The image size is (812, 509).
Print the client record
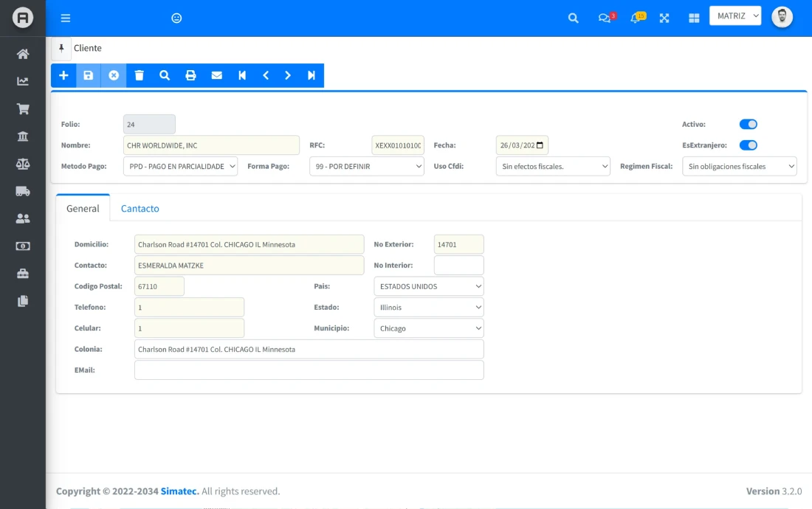click(x=190, y=75)
